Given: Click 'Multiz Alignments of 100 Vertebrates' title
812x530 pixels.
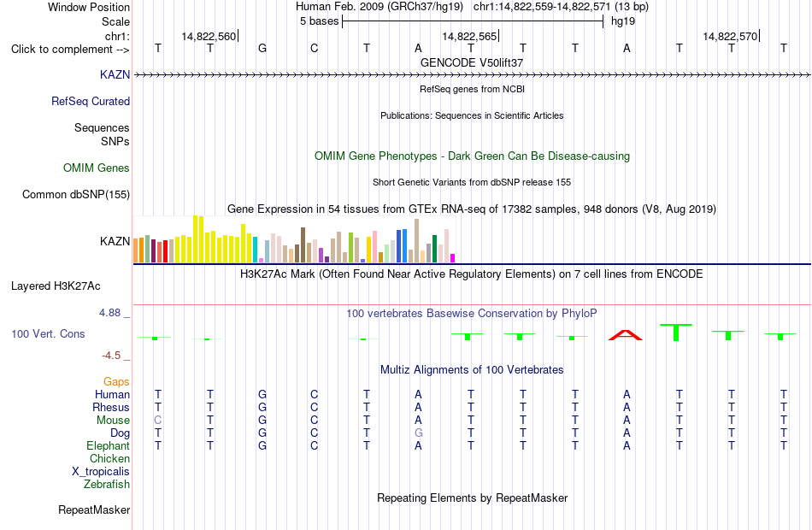Looking at the screenshot, I should tap(472, 370).
